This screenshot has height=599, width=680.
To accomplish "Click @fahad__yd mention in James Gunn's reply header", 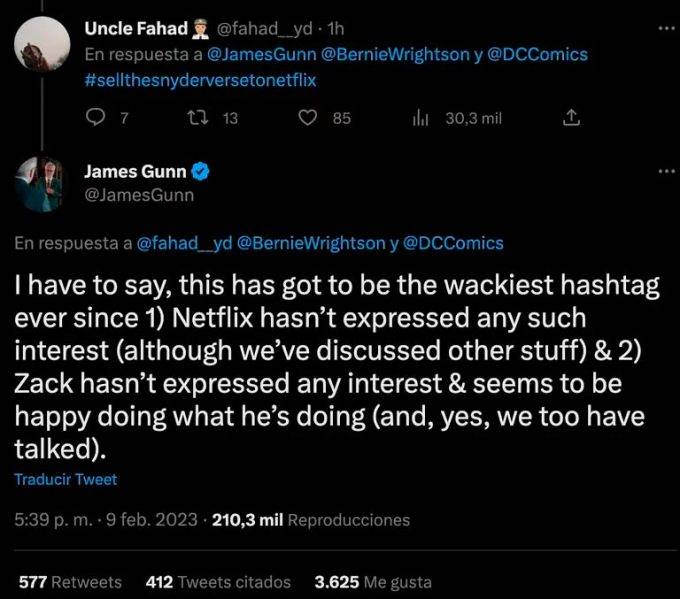I will tap(183, 243).
